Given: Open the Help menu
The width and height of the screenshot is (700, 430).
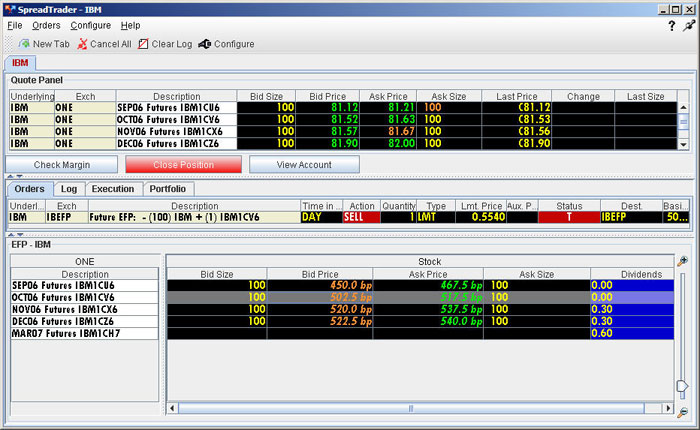Looking at the screenshot, I should tap(130, 25).
